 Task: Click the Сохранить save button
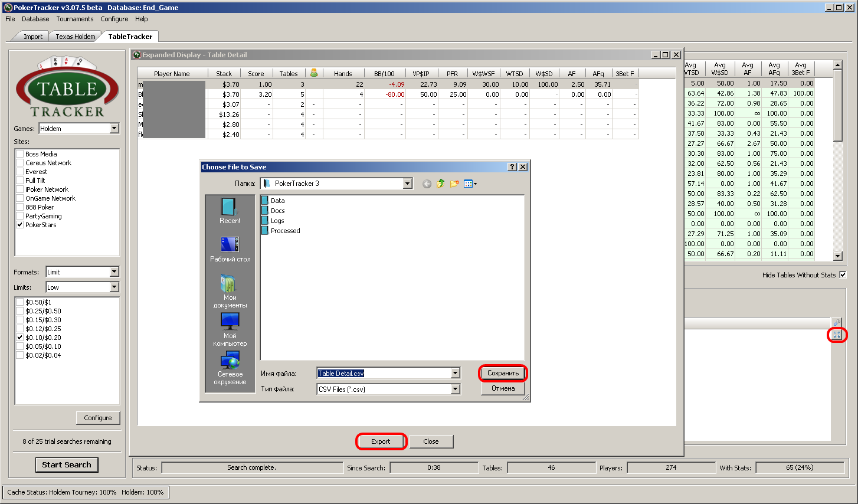pos(503,373)
